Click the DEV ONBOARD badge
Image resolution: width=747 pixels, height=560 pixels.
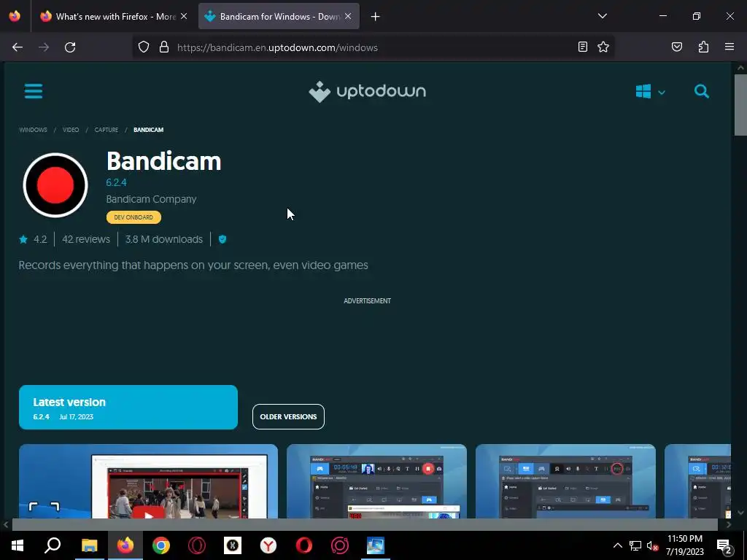(x=133, y=217)
